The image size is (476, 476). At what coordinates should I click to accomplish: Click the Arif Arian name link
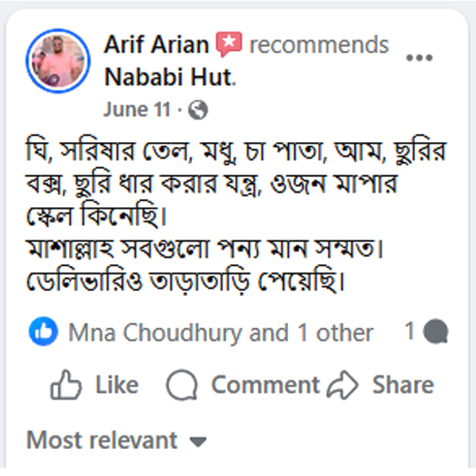pos(156,44)
